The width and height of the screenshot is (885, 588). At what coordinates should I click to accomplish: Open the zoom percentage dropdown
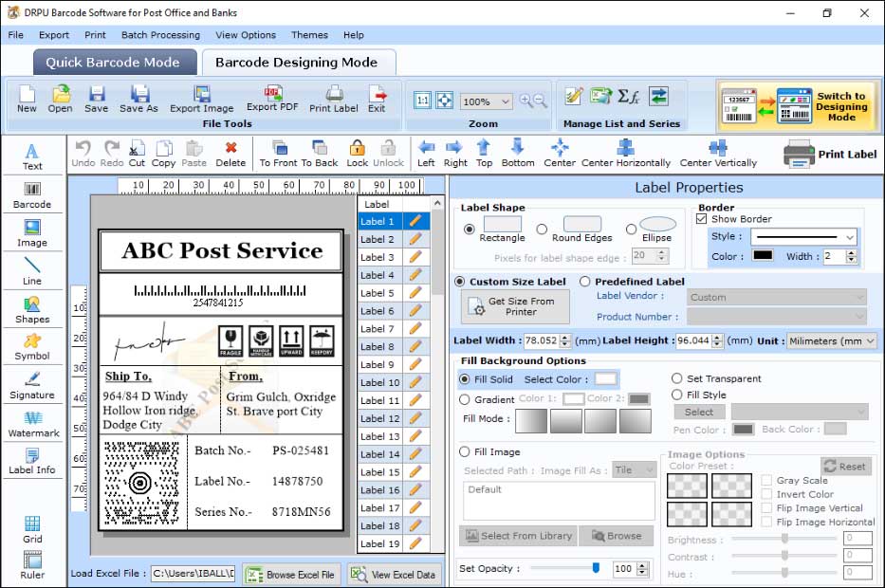click(x=506, y=101)
